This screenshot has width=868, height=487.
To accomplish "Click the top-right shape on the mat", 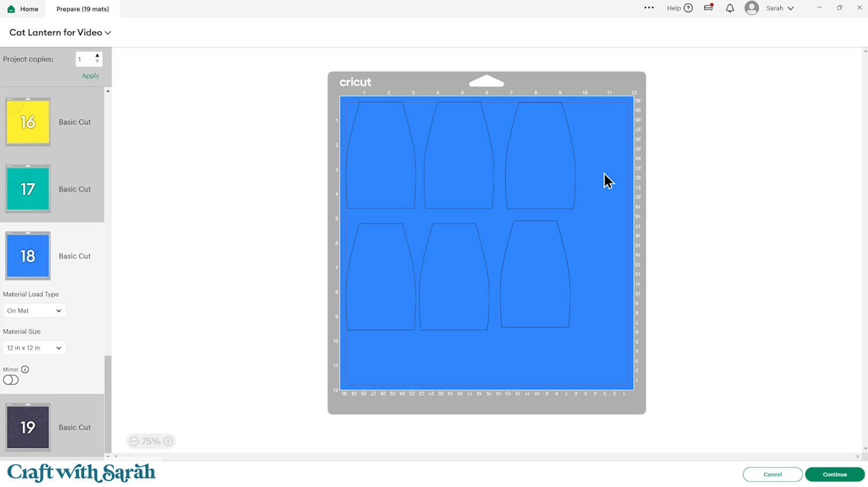I will [540, 155].
